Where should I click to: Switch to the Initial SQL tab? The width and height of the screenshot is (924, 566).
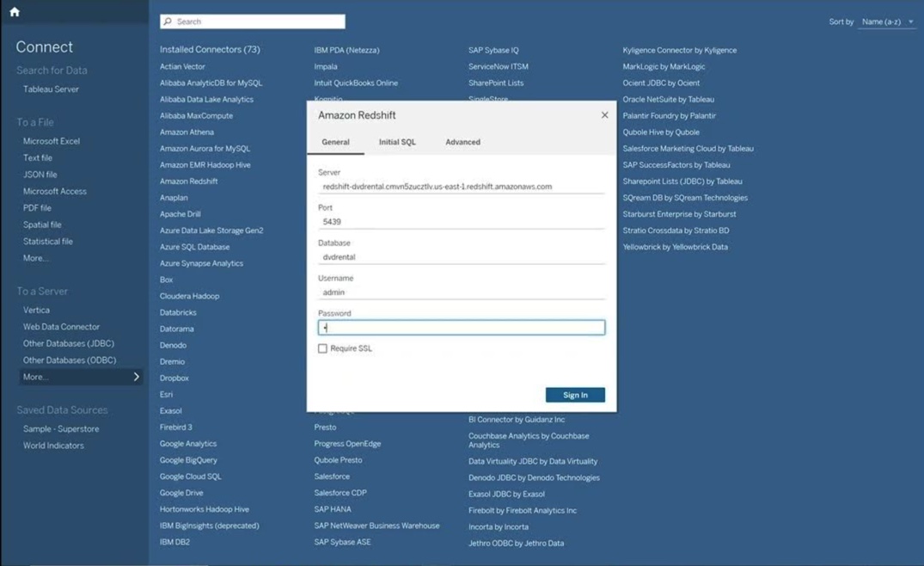coord(397,142)
